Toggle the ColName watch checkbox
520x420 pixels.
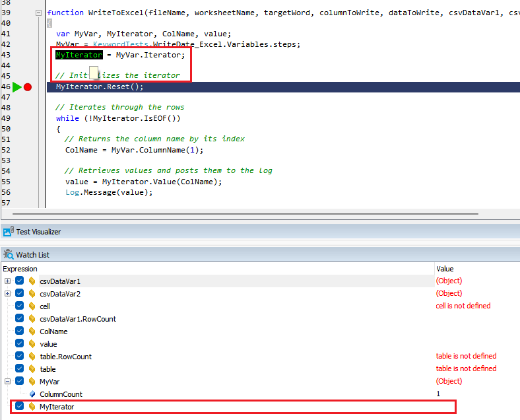click(x=19, y=332)
